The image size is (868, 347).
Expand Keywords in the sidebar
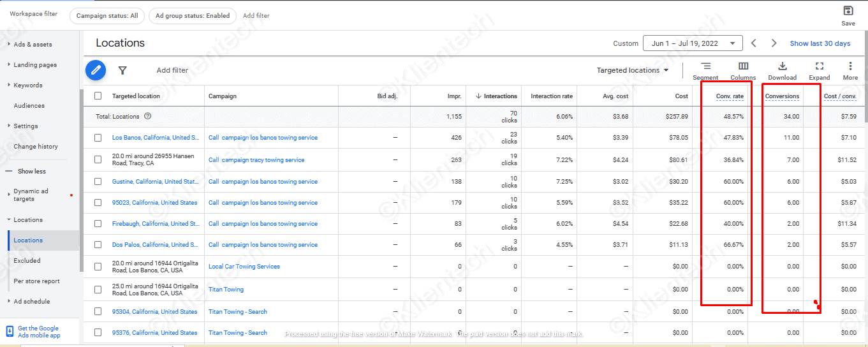[x=28, y=85]
